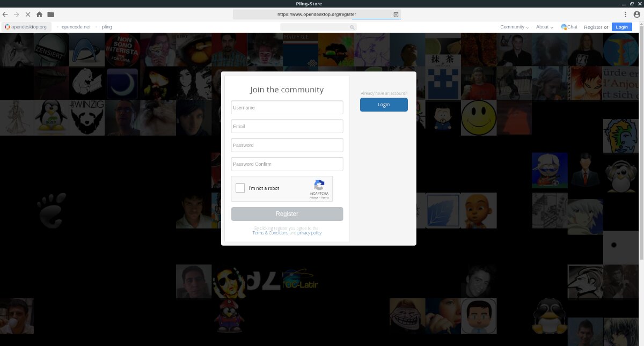The height and width of the screenshot is (346, 644).
Task: Click the site search box
Action: point(318,27)
